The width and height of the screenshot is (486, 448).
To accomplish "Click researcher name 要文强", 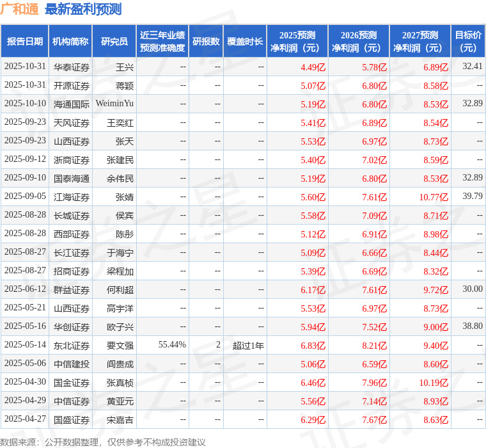I will [x=120, y=346].
